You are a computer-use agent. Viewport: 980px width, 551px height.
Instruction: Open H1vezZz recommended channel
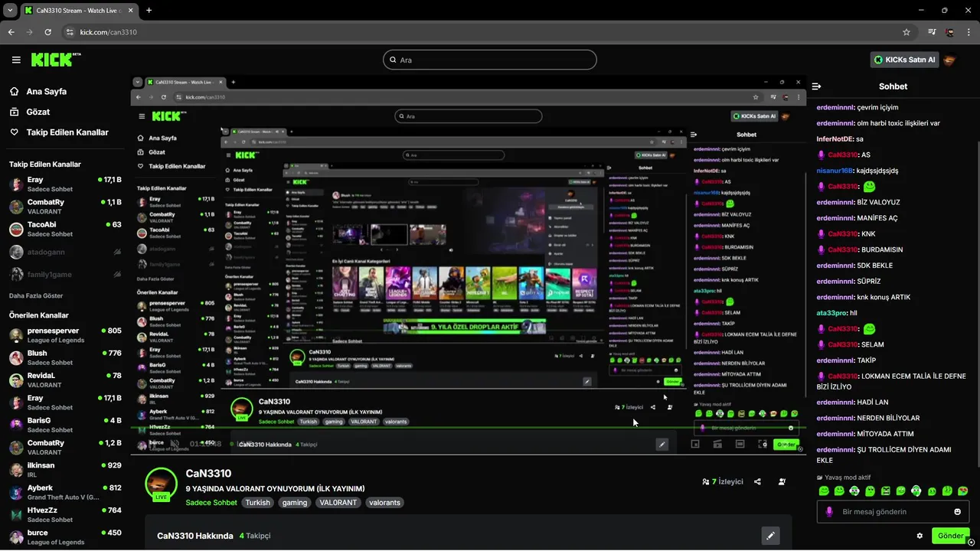[x=65, y=514]
